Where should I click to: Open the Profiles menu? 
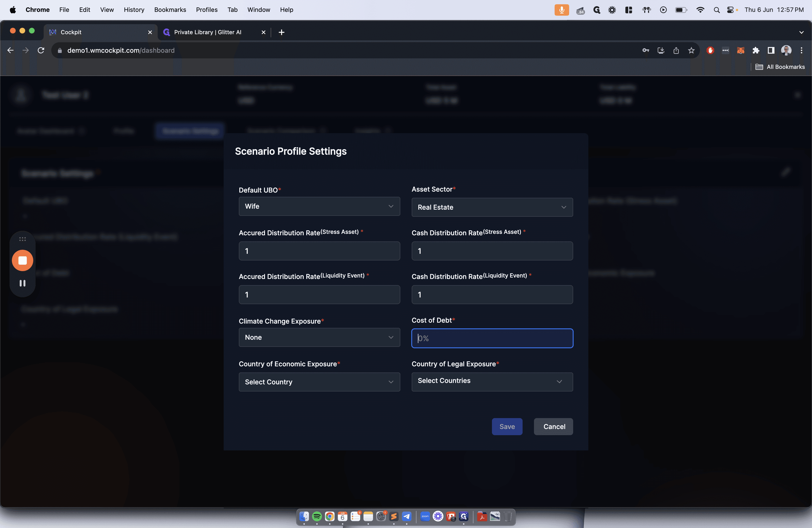pyautogui.click(x=206, y=10)
